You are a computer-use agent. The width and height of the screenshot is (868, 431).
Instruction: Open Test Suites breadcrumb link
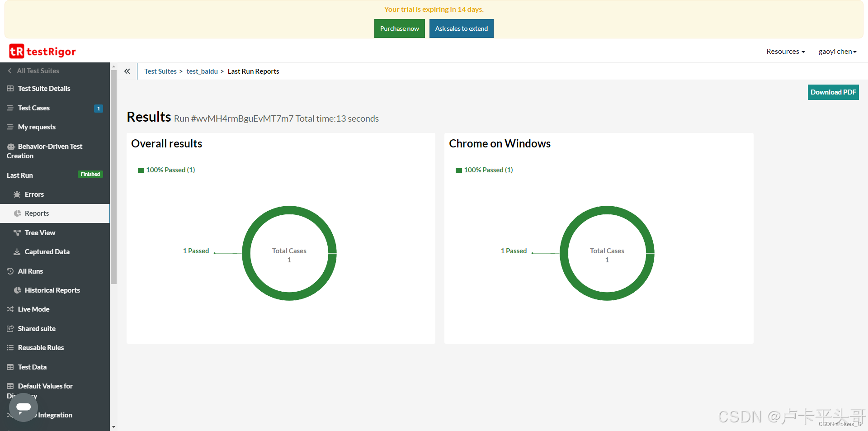click(160, 71)
